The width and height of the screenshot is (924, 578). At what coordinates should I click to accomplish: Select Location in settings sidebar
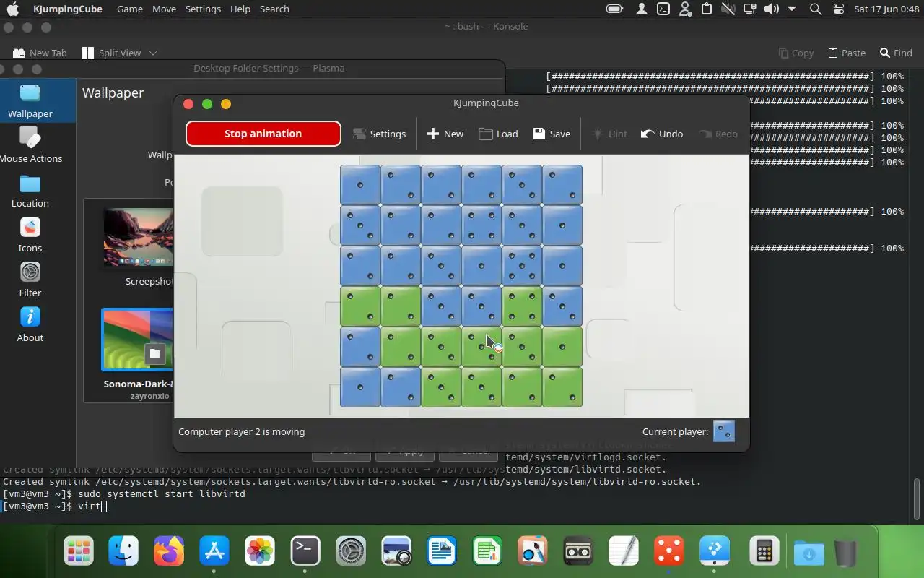[x=30, y=190]
